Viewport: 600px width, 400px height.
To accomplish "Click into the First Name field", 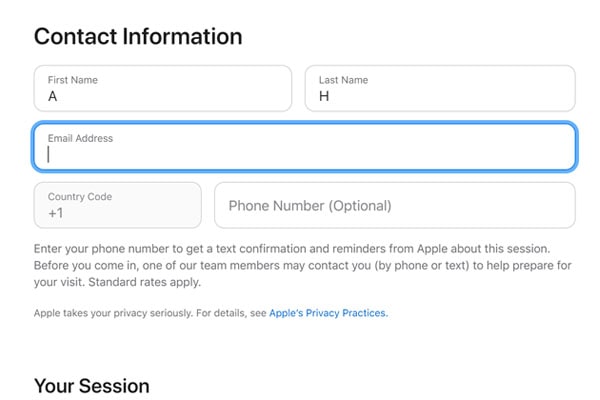I will click(163, 88).
